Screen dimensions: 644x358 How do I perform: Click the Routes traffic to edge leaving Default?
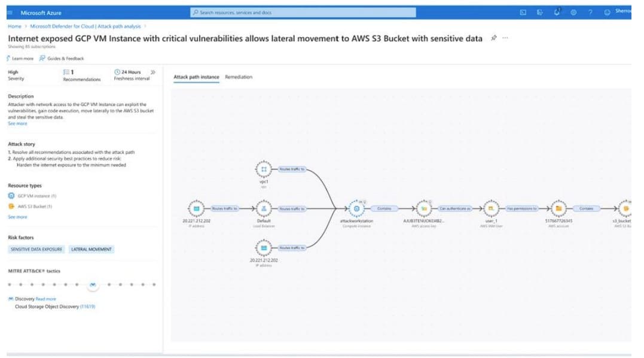(292, 209)
